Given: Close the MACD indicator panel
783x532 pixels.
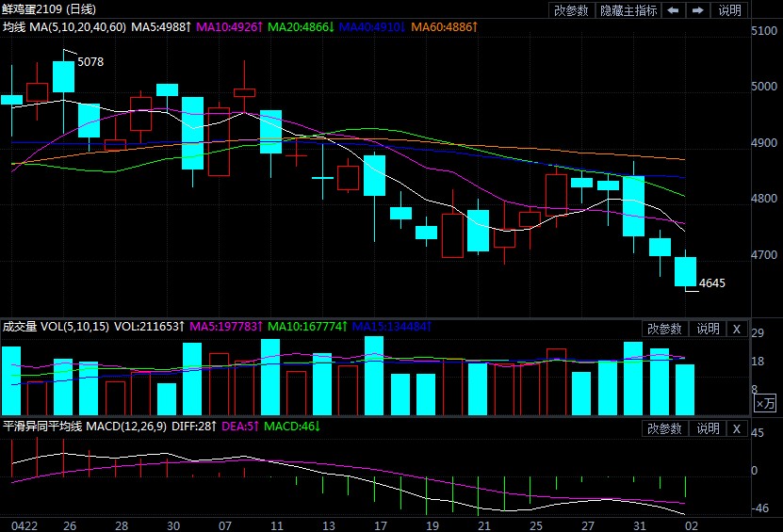Looking at the screenshot, I should (737, 428).
